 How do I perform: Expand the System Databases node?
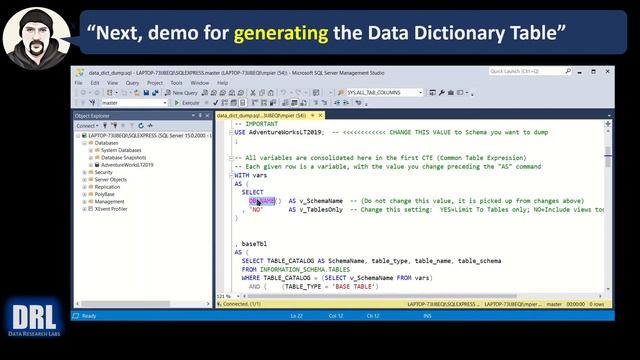point(91,150)
